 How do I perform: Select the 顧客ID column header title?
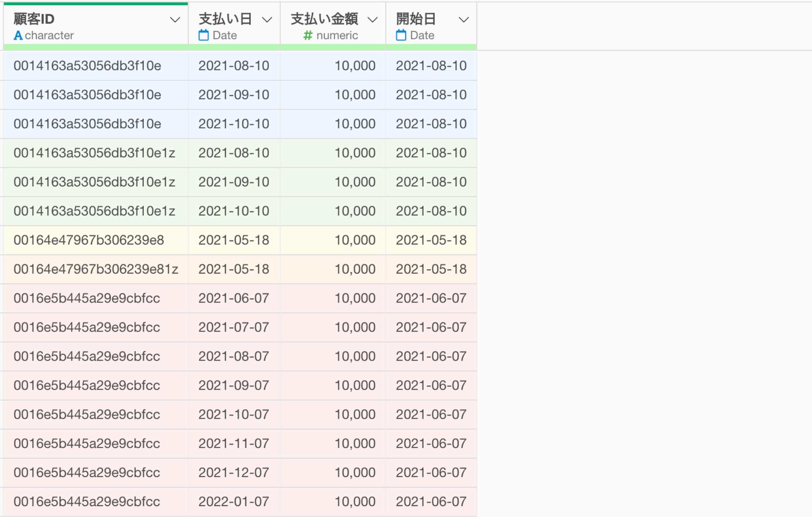click(34, 19)
